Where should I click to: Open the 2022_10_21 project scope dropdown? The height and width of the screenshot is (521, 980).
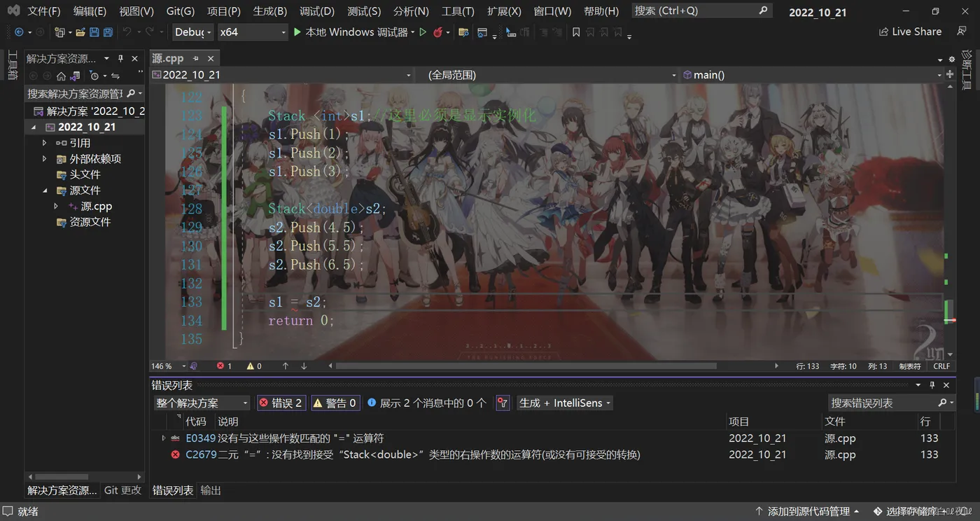[281, 75]
